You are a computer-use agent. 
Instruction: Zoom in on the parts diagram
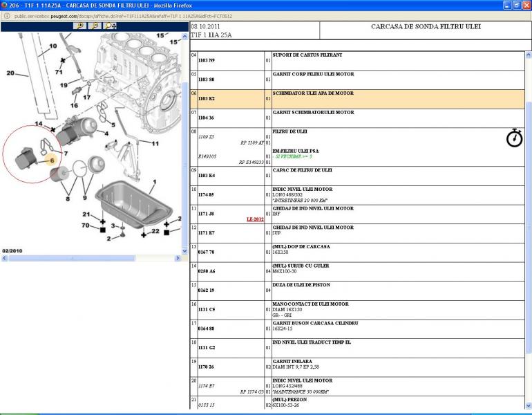pos(80,26)
